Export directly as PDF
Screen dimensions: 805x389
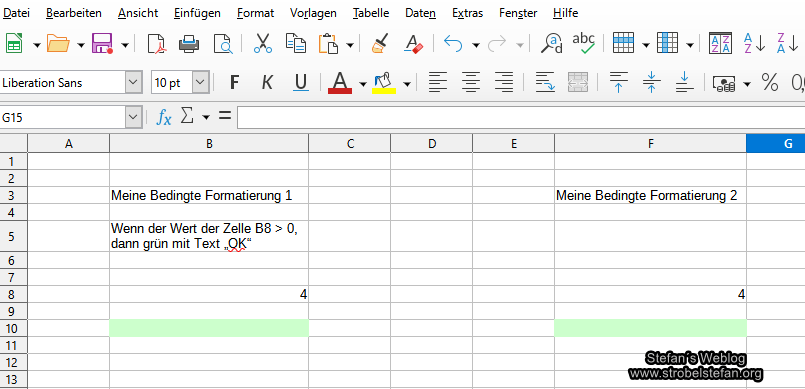(x=157, y=44)
